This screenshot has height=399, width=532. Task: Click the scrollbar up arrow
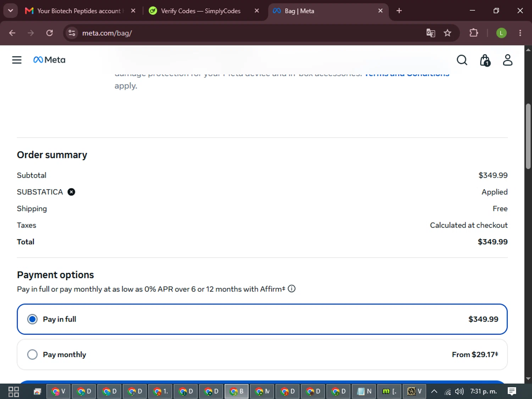pos(528,50)
